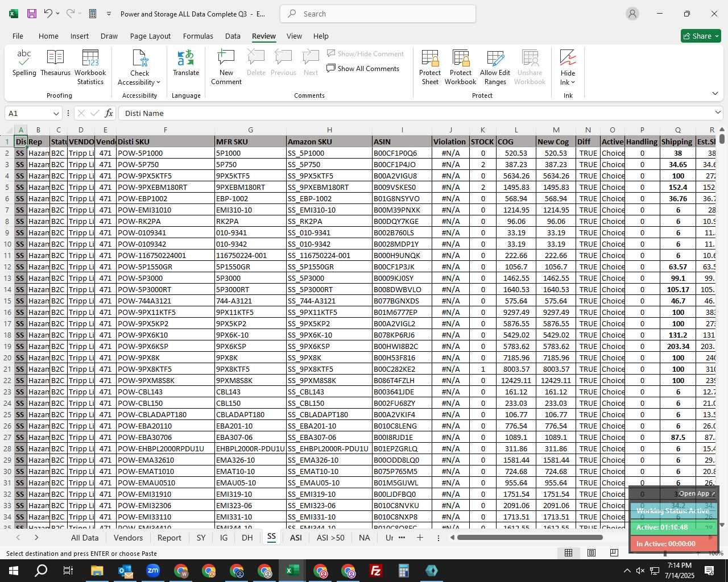The width and height of the screenshot is (728, 582).
Task: Click Open App in the tracker widget
Action: [697, 493]
